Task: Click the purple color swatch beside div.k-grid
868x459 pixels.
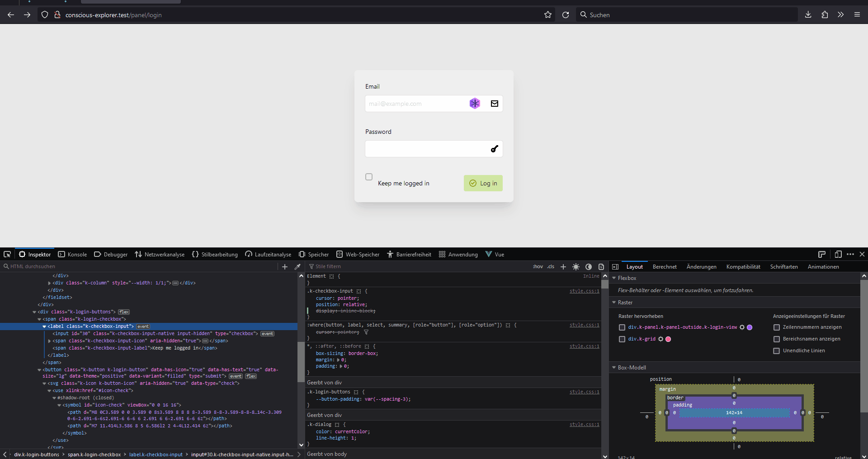Action: click(668, 339)
